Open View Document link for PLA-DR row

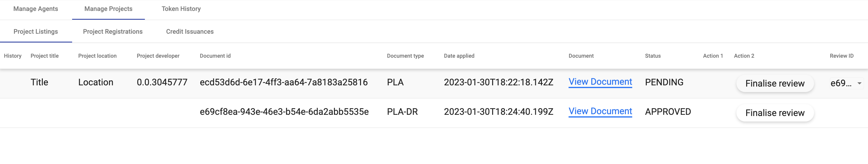(600, 111)
